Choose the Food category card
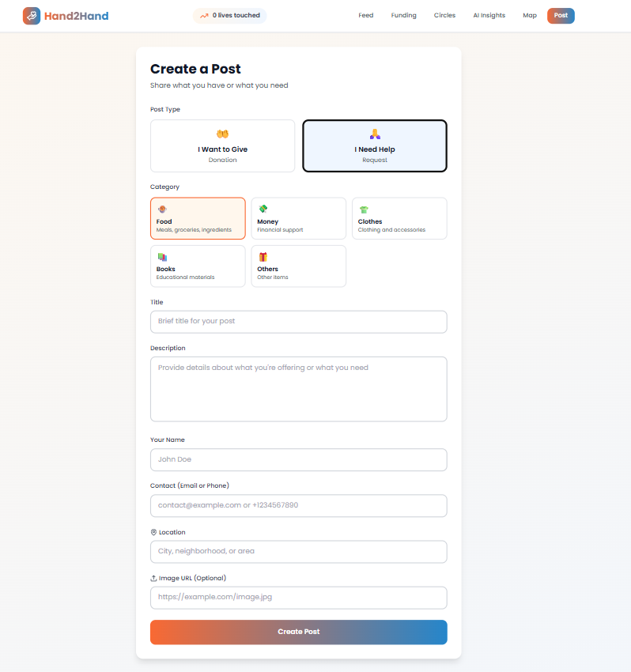Viewport: 631px width, 672px height. pyautogui.click(x=198, y=219)
